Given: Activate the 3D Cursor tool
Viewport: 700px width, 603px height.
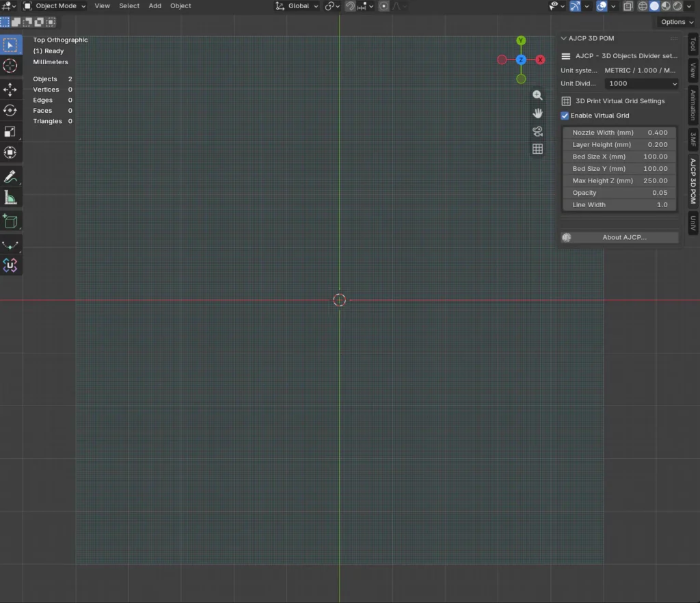Looking at the screenshot, I should (x=10, y=66).
